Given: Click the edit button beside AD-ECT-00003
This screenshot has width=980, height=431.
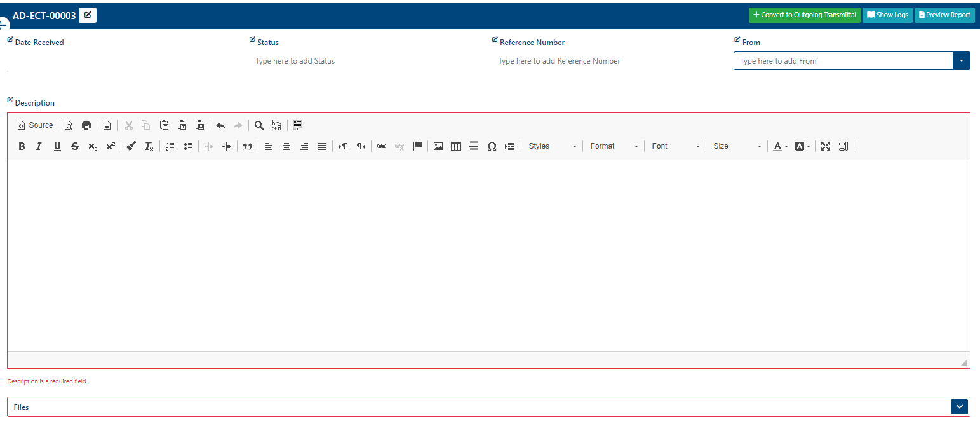Looking at the screenshot, I should 88,15.
